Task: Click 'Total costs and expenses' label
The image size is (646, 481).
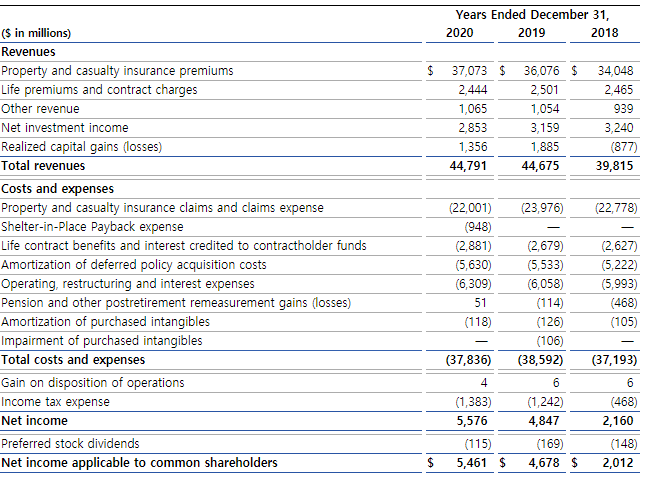Action: (73, 360)
